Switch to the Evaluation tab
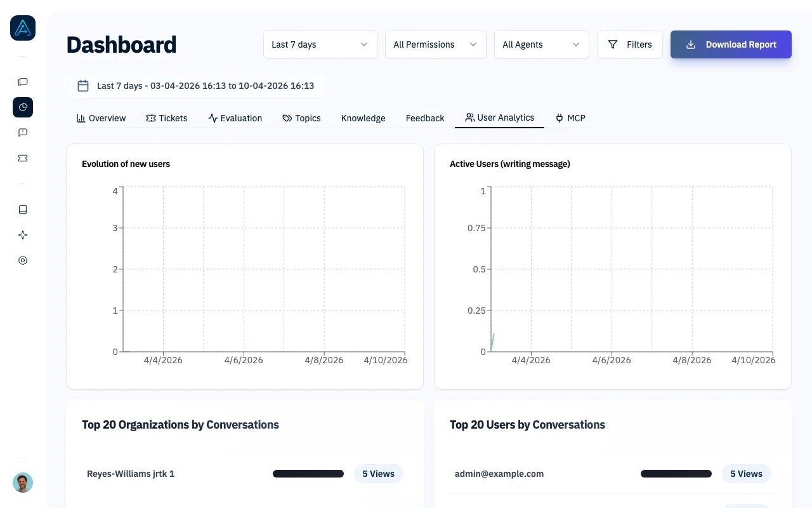812x508 pixels. tap(235, 118)
